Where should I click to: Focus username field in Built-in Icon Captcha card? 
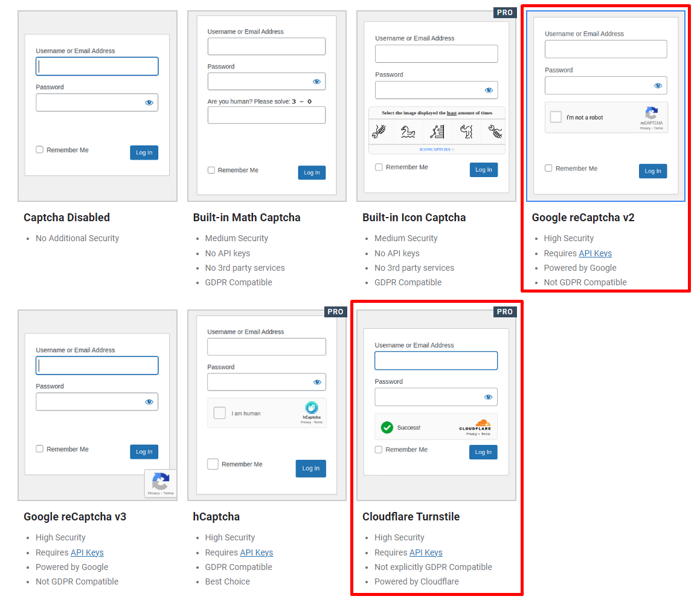tap(436, 54)
